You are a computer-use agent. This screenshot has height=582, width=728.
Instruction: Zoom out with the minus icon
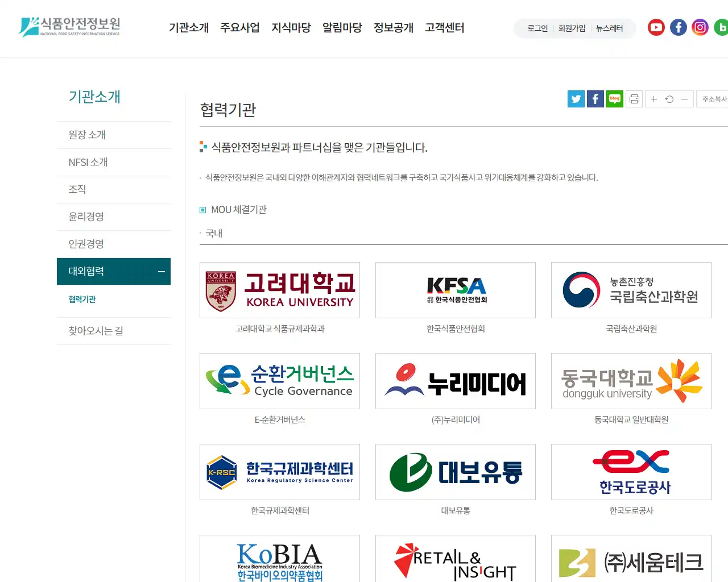[685, 99]
